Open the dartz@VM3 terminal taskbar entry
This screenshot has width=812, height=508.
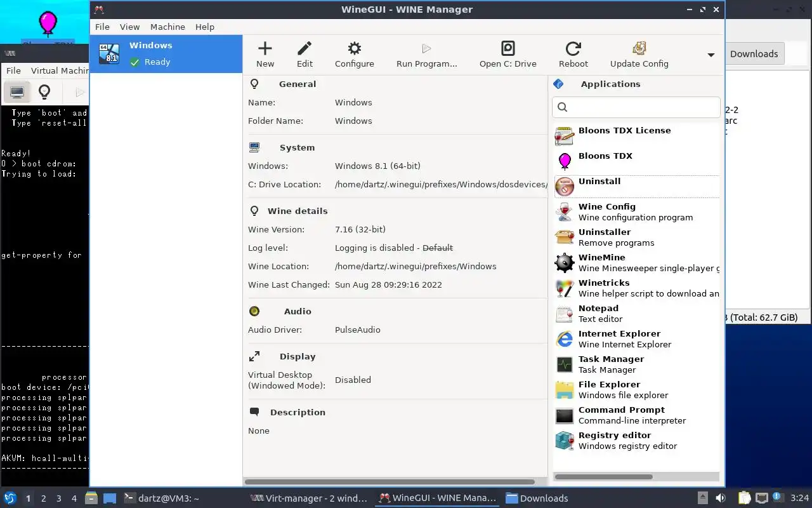(x=161, y=498)
